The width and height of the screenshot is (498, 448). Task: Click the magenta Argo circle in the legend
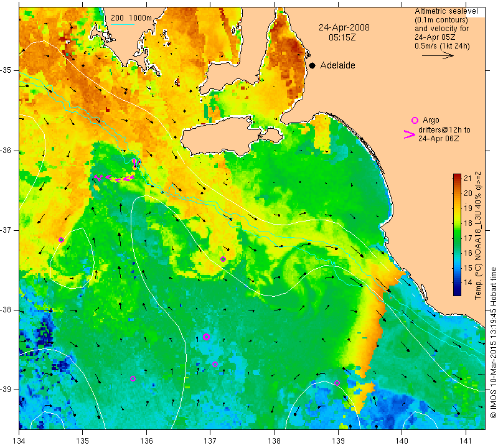[415, 120]
